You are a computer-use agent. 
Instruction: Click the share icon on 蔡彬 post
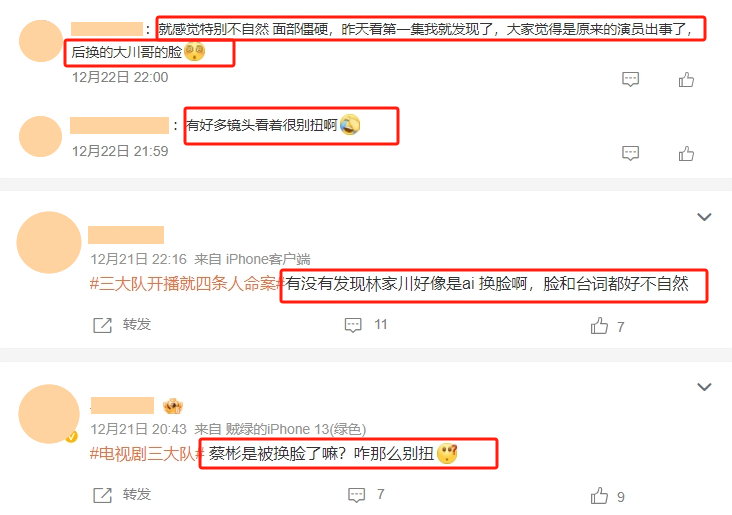[x=103, y=495]
